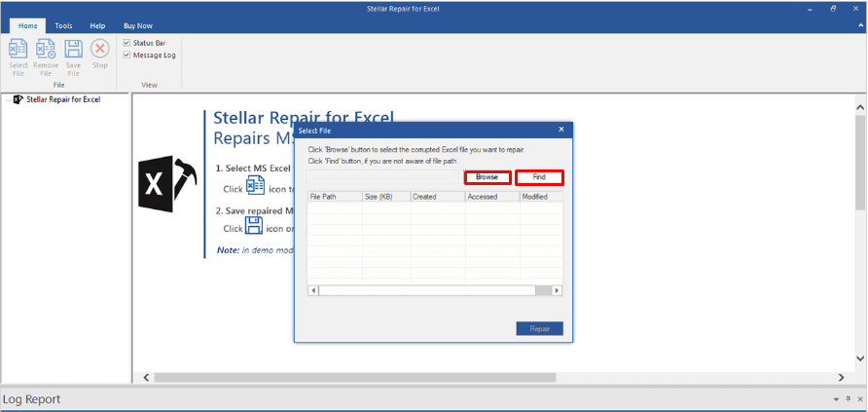Click the Find button in Select File dialog
Screen dimensions: 868x412
[540, 177]
